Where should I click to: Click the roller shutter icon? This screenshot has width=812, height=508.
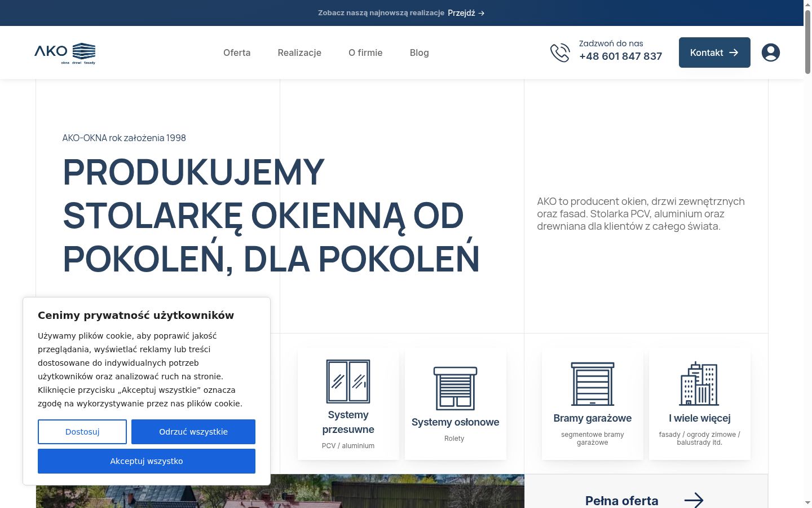tap(455, 388)
